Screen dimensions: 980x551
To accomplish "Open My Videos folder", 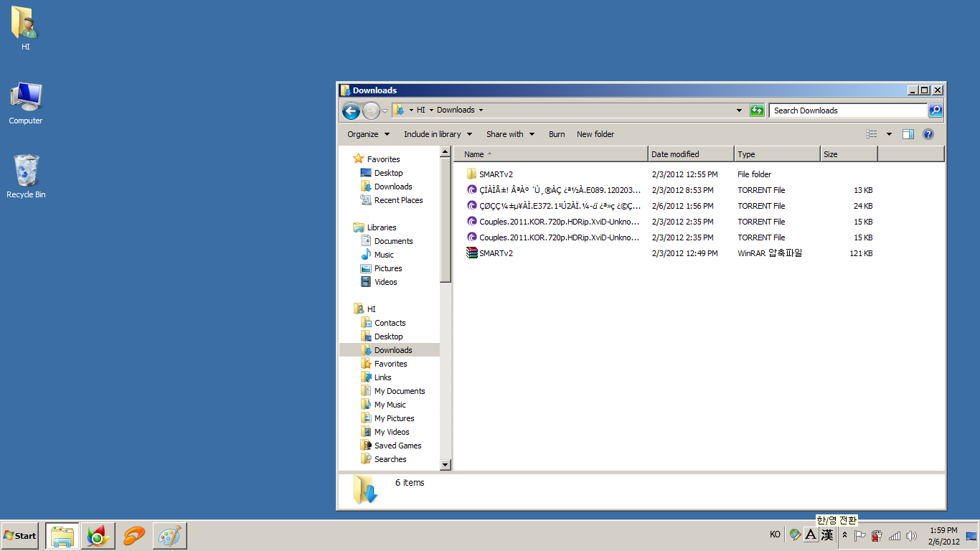I will click(392, 432).
